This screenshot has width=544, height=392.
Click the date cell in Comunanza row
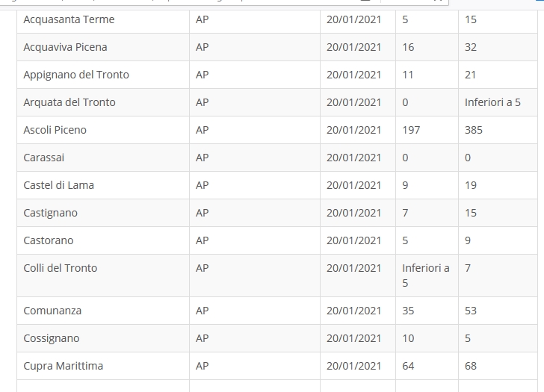pos(358,311)
